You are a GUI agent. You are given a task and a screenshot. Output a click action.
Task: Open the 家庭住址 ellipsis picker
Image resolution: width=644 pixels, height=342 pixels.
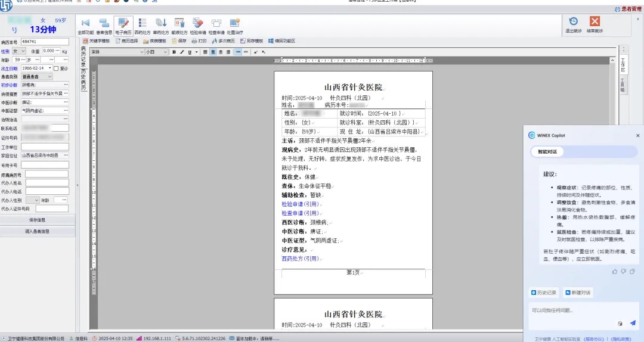click(66, 155)
